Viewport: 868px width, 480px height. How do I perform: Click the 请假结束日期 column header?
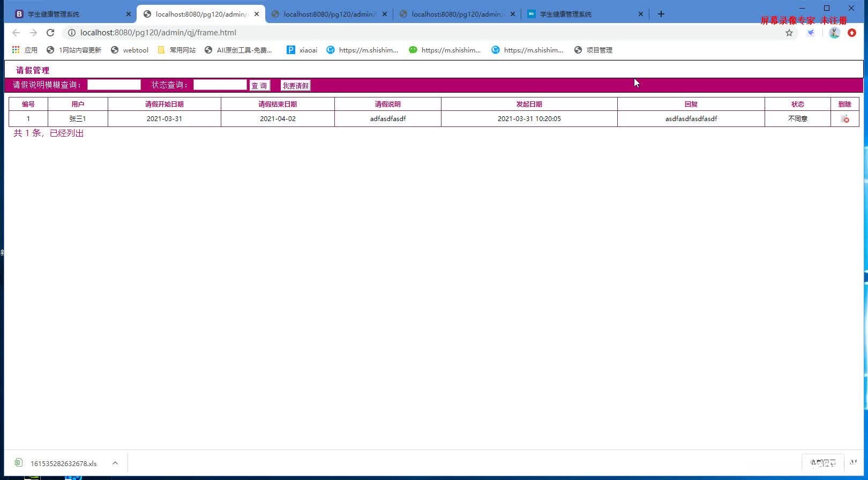click(x=278, y=104)
